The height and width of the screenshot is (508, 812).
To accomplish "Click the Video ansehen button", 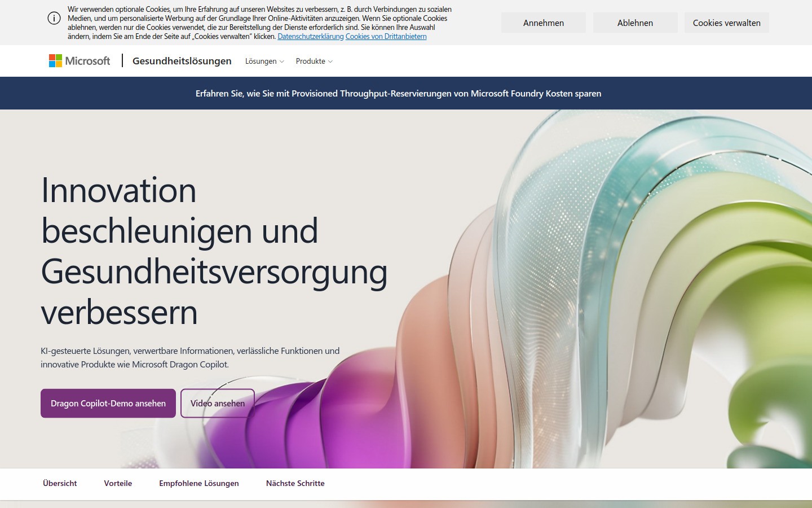I will pos(217,403).
